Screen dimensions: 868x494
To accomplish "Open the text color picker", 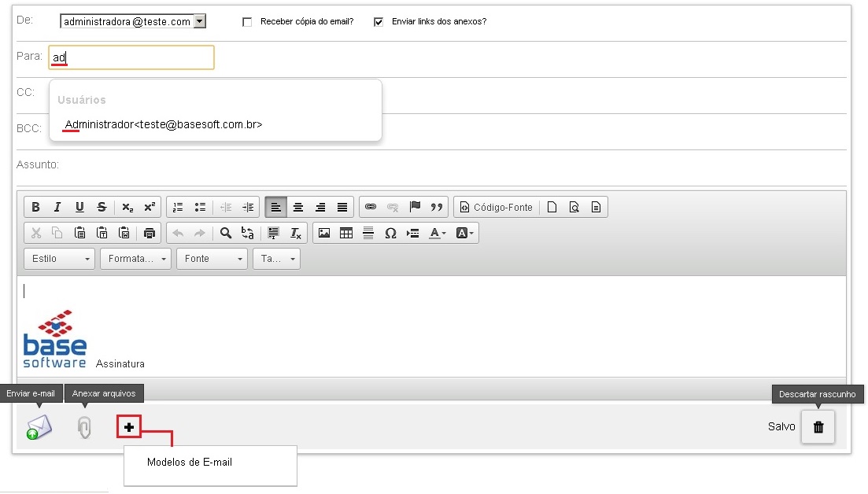I will pos(437,233).
